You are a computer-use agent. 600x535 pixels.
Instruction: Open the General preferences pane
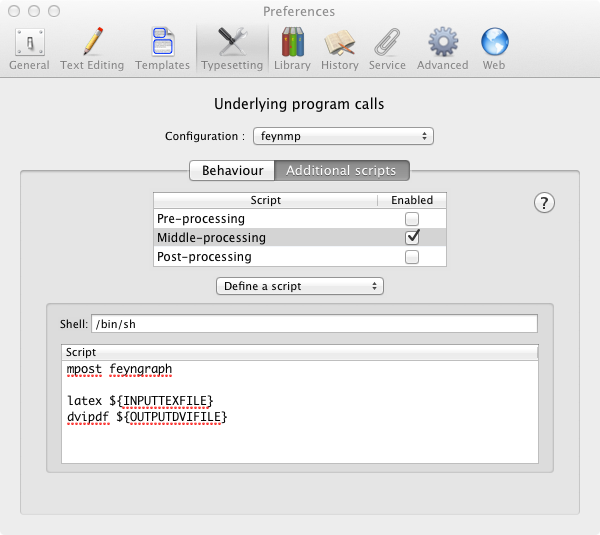pos(29,48)
